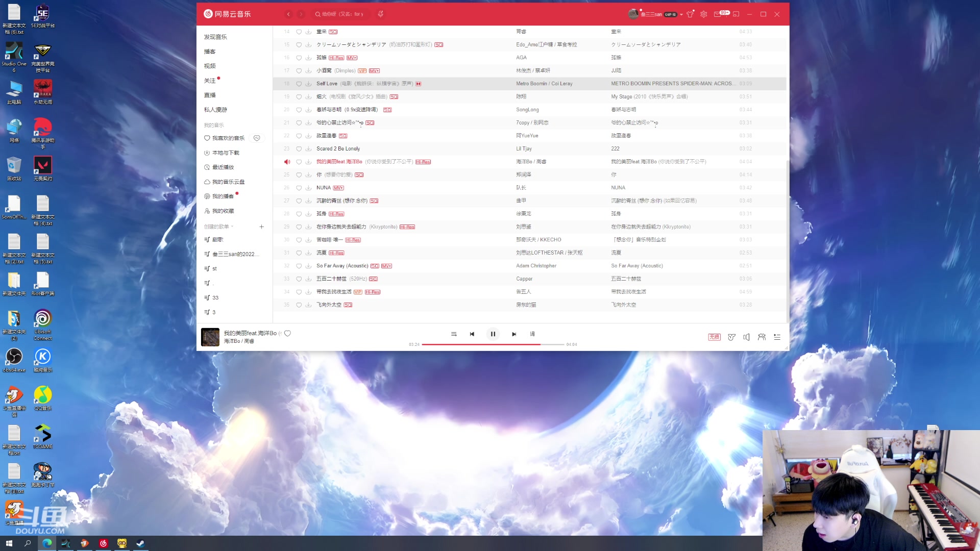Add a new playlist with the plus icon
Viewport: 980px width, 551px height.
pos(262,227)
